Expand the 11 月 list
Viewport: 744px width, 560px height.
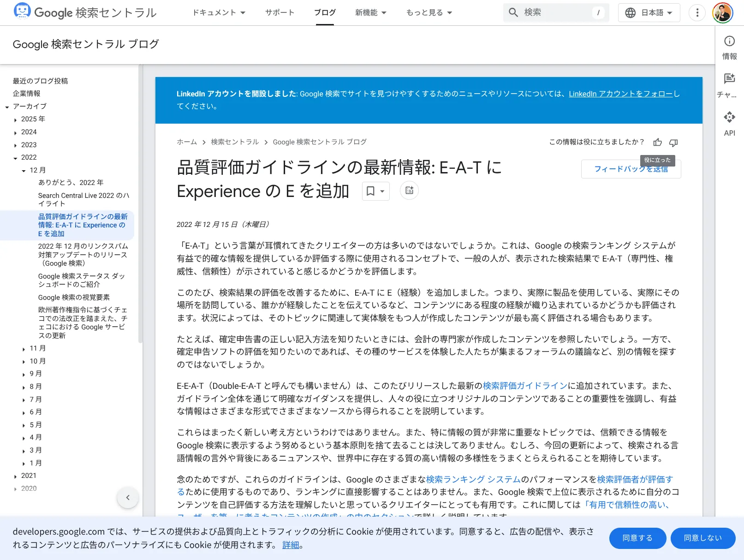[24, 349]
